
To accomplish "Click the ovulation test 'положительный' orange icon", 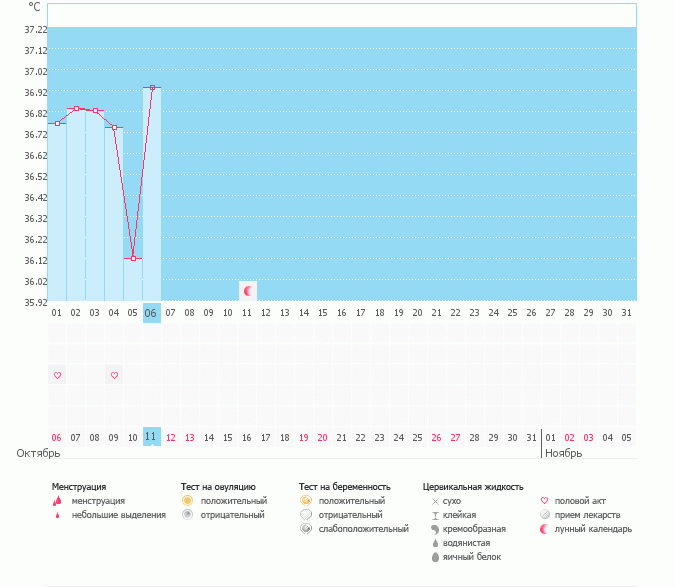I will (x=187, y=500).
